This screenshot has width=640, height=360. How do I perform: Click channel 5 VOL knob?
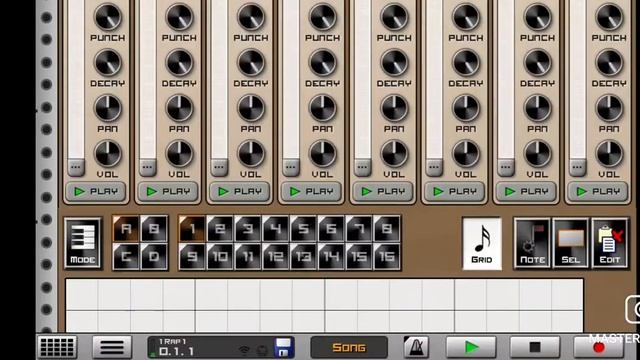click(x=394, y=153)
